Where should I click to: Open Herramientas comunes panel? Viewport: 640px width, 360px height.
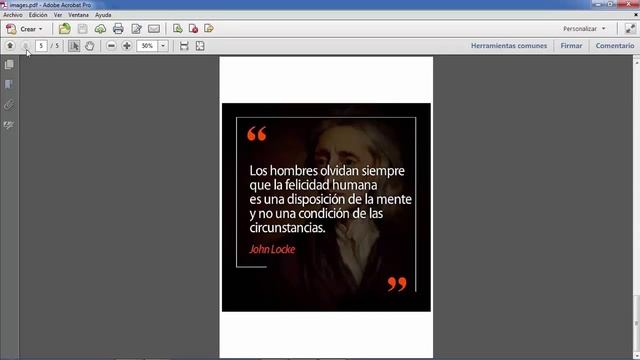pos(509,46)
